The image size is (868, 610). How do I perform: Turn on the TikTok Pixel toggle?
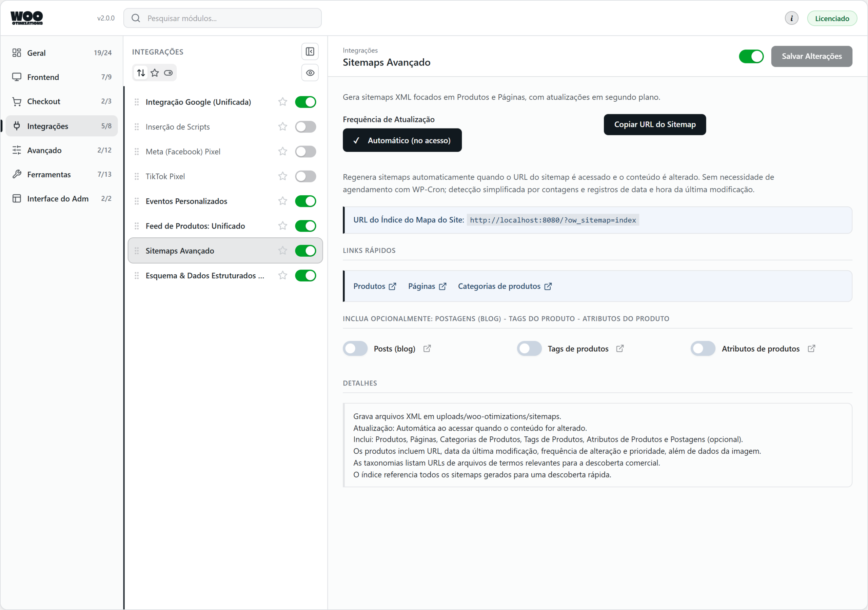[305, 176]
